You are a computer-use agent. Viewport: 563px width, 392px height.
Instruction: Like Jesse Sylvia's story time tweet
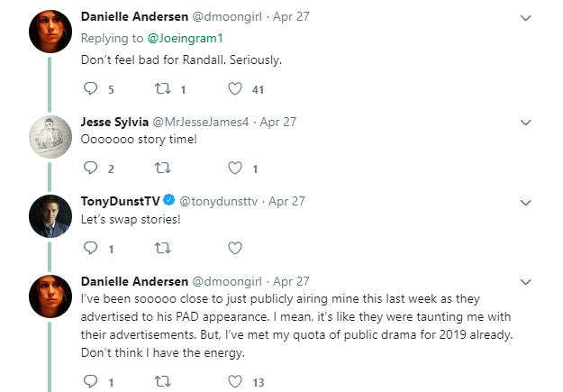[x=235, y=168]
